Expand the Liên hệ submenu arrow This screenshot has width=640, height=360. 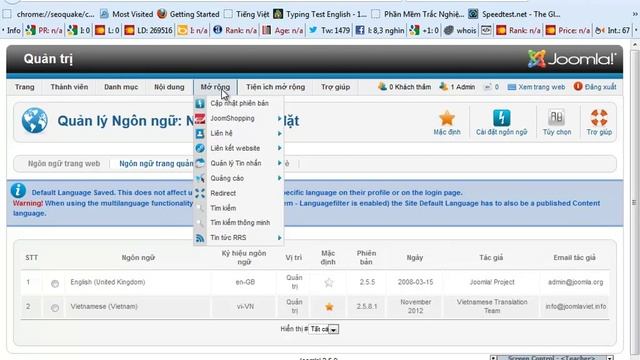point(280,133)
